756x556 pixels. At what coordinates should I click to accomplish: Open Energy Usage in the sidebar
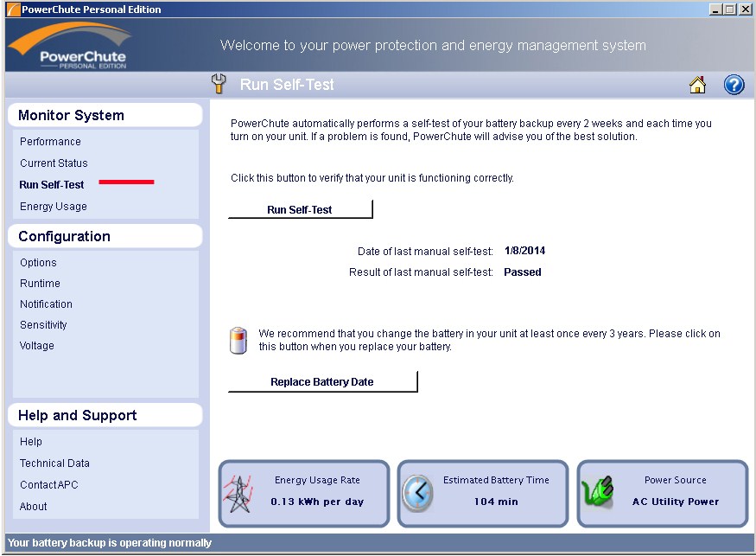coord(53,207)
